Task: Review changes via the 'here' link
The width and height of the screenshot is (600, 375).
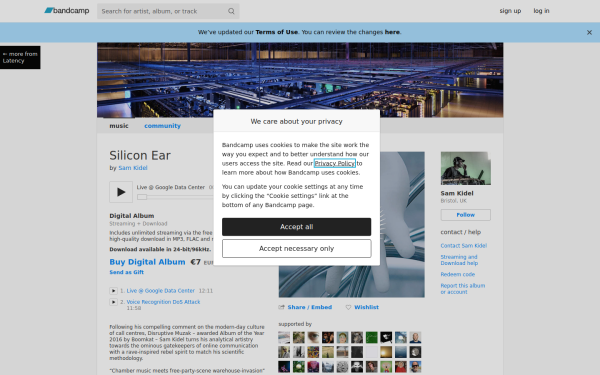Action: click(392, 32)
